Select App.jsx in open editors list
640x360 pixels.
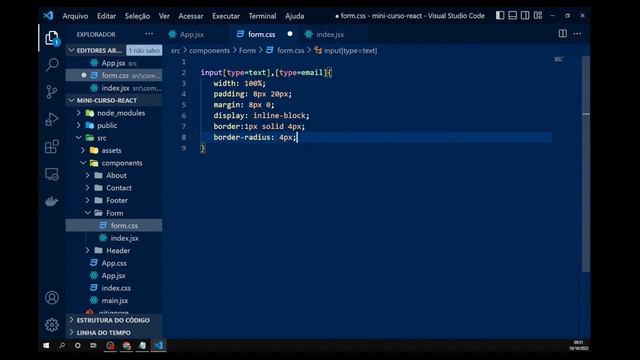[x=114, y=63]
